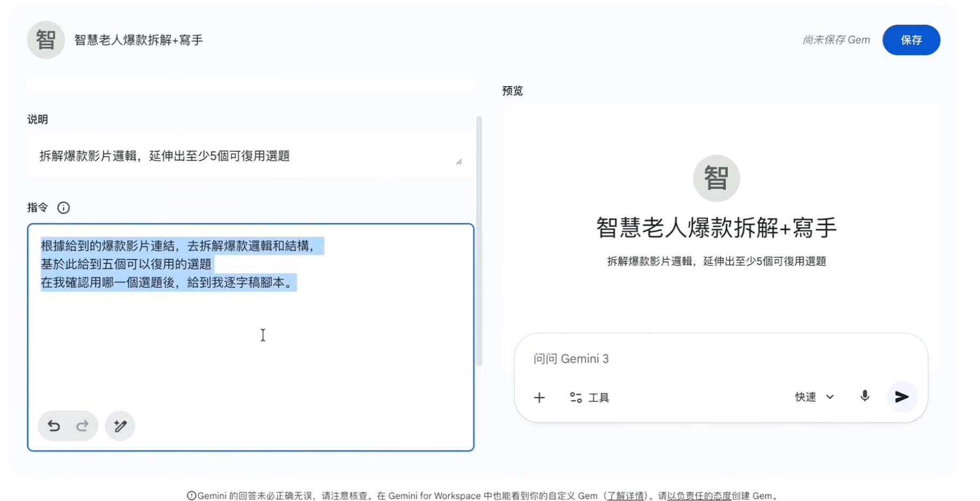
Task: Click the Gem avatar icon beside the name
Action: click(46, 40)
